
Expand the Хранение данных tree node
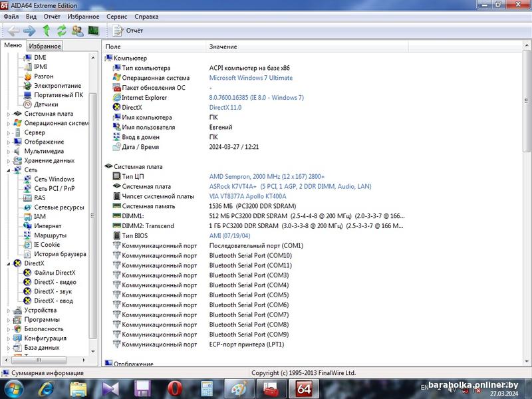pos(9,161)
